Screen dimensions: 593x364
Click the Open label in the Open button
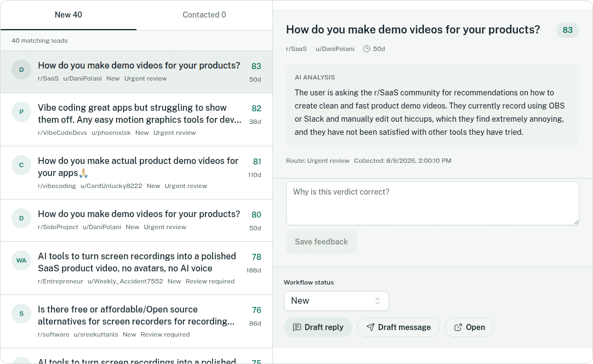click(x=475, y=327)
